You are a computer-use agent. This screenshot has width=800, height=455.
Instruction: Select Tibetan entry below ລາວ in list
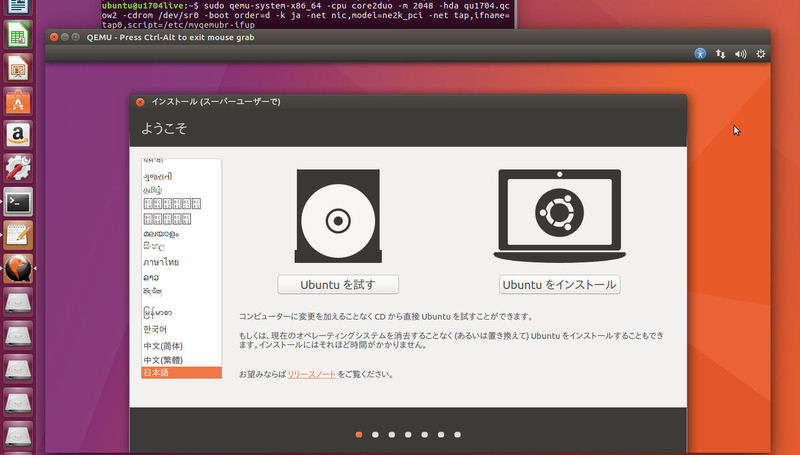(153, 292)
